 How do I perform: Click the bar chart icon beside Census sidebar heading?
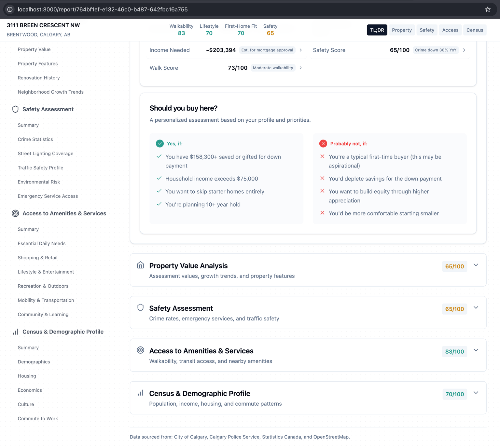tap(15, 332)
